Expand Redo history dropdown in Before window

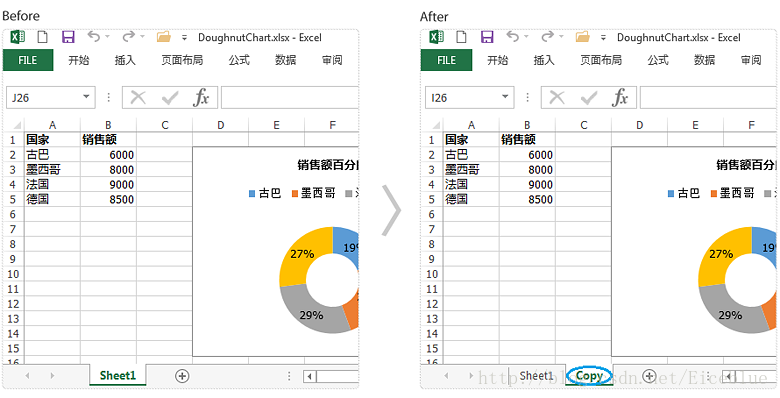pyautogui.click(x=142, y=37)
